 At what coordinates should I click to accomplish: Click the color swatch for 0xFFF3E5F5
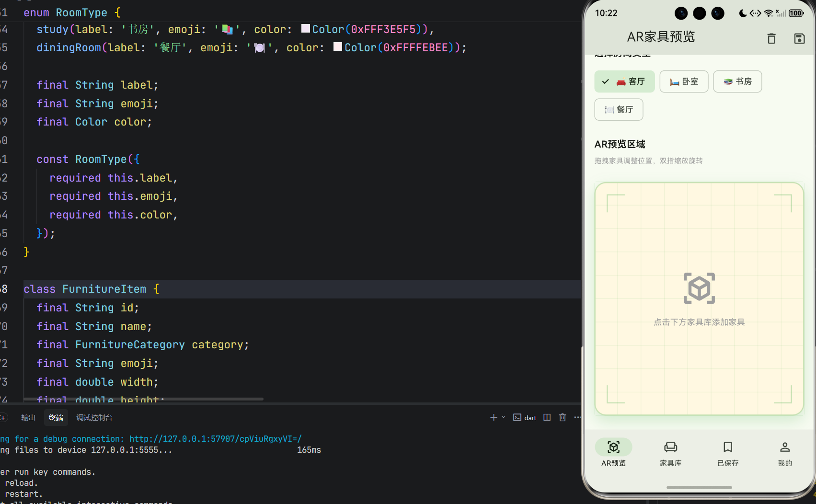click(306, 29)
